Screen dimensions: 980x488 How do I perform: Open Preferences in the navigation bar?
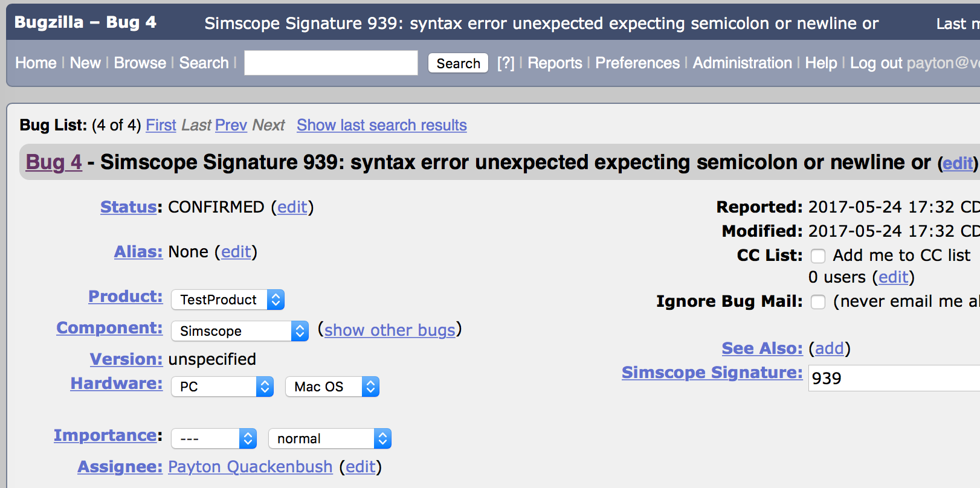pyautogui.click(x=637, y=63)
